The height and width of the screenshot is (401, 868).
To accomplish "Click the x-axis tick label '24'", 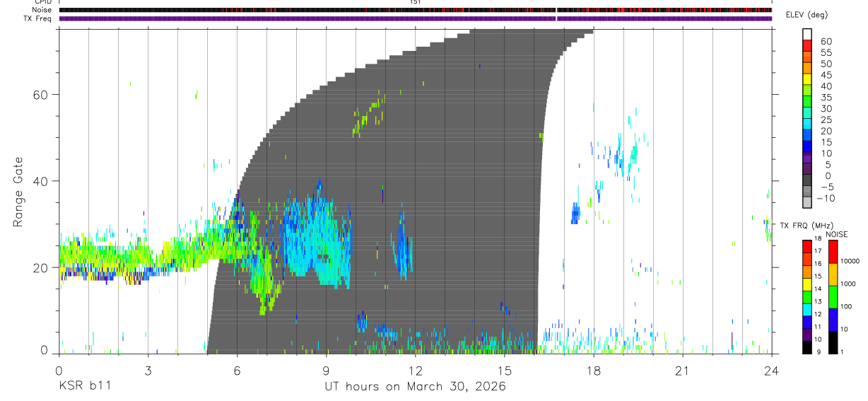I will tap(771, 371).
